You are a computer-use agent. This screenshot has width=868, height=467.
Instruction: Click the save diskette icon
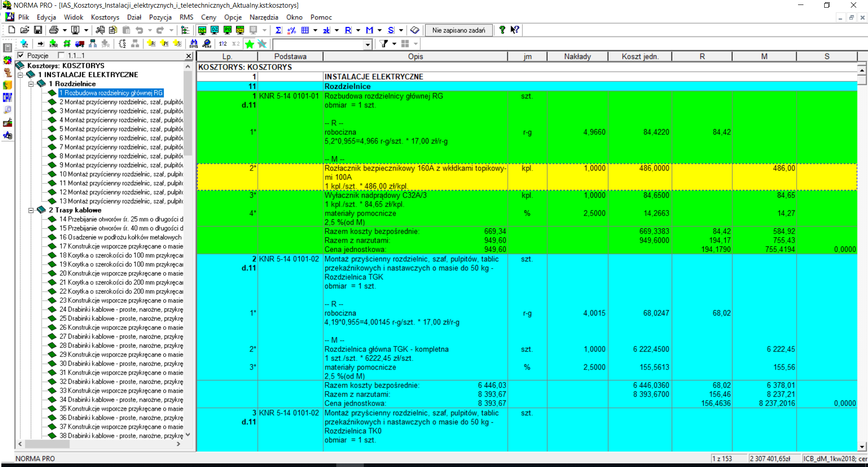tap(38, 30)
